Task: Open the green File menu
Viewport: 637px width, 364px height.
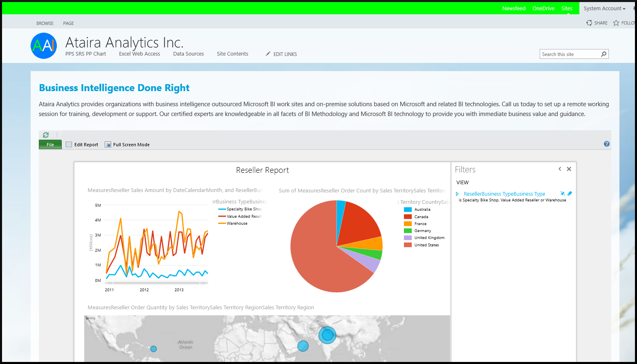Action: click(x=50, y=145)
